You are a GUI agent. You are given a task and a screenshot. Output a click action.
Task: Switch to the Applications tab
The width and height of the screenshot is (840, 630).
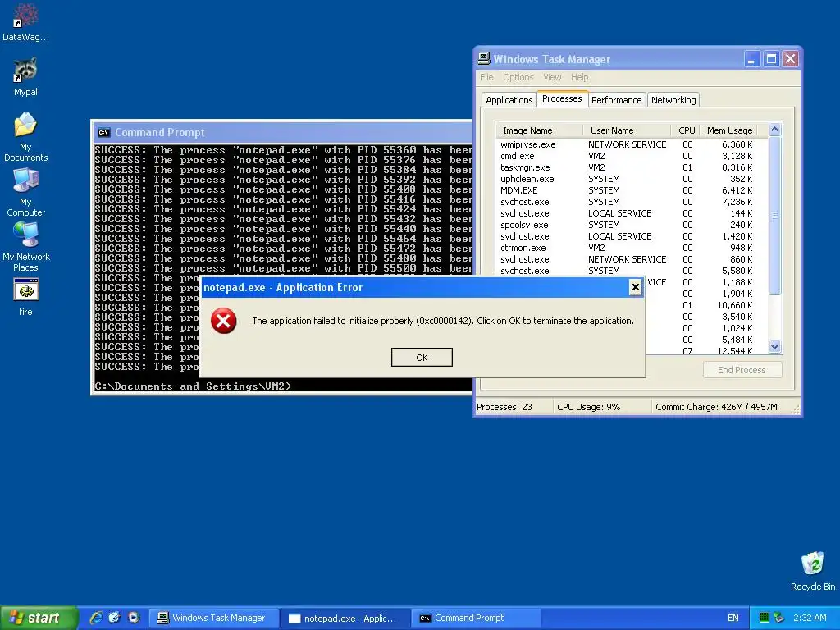(509, 99)
